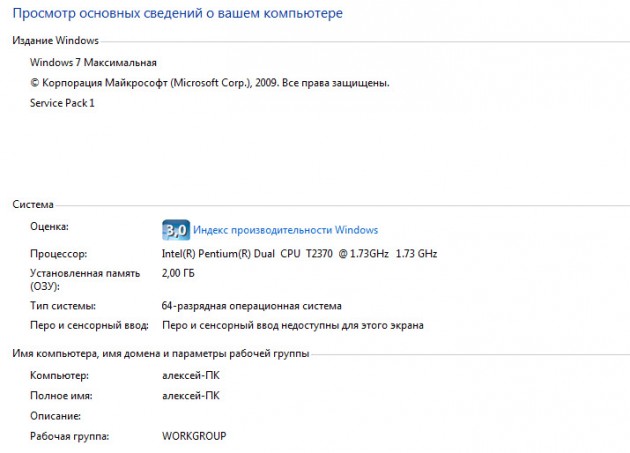Open the "Индекс производительности Windows" link
Screen dimensions: 630x453
click(285, 230)
